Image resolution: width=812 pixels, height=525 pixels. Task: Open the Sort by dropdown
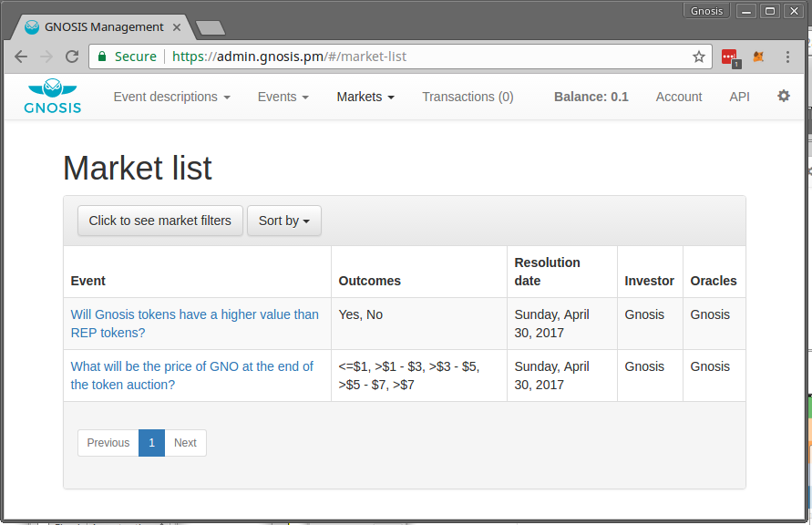tap(284, 221)
